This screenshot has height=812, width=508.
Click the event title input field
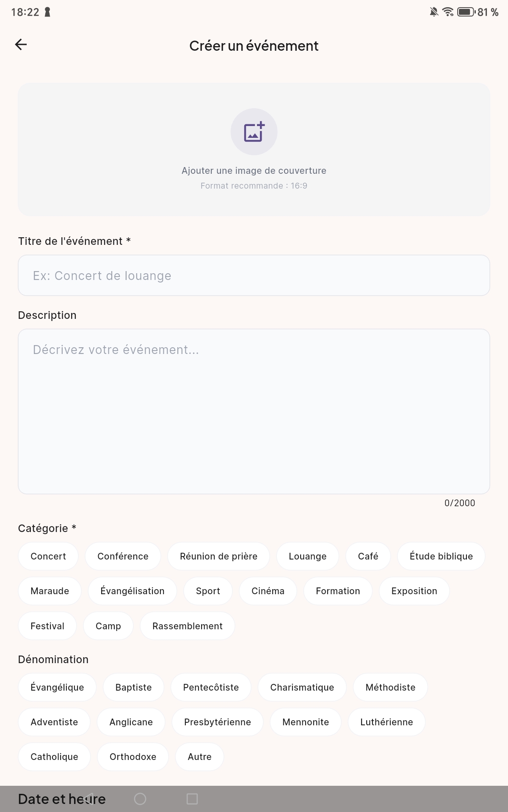[254, 275]
